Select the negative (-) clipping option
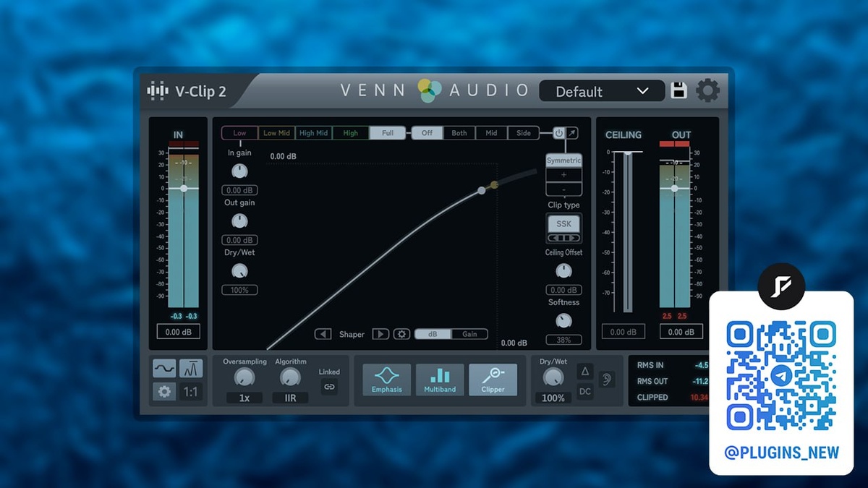The width and height of the screenshot is (868, 488). click(x=563, y=189)
